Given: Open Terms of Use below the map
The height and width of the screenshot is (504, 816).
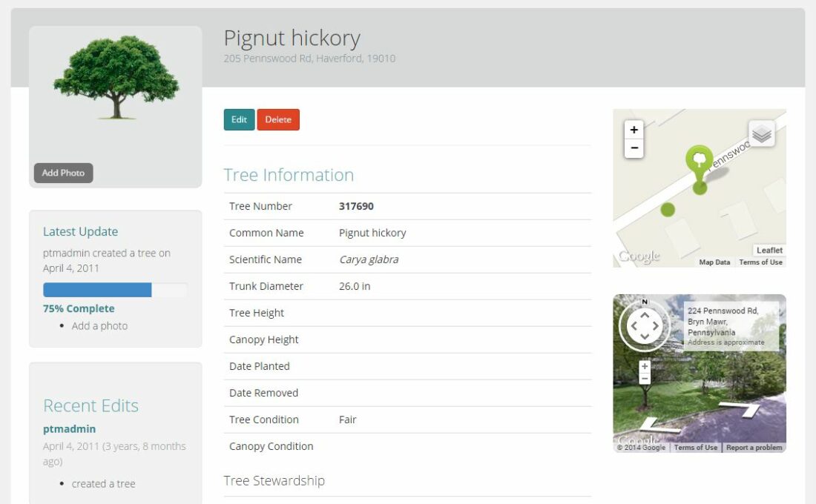Looking at the screenshot, I should (x=760, y=262).
